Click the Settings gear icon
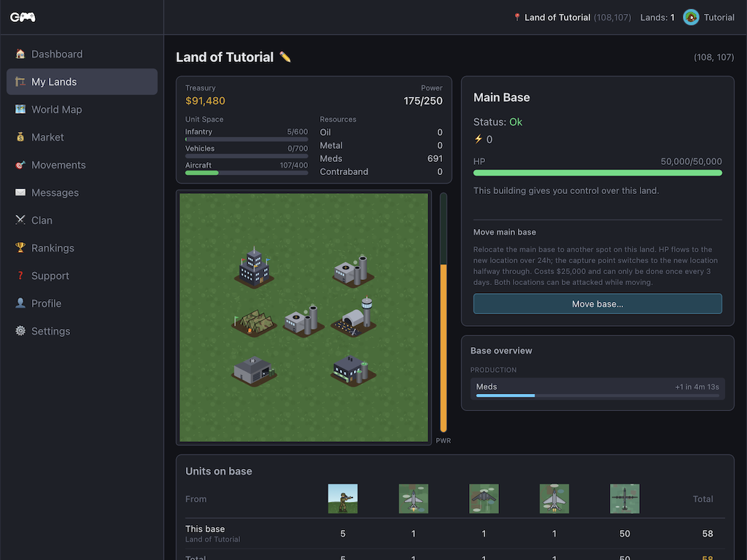 (x=20, y=330)
